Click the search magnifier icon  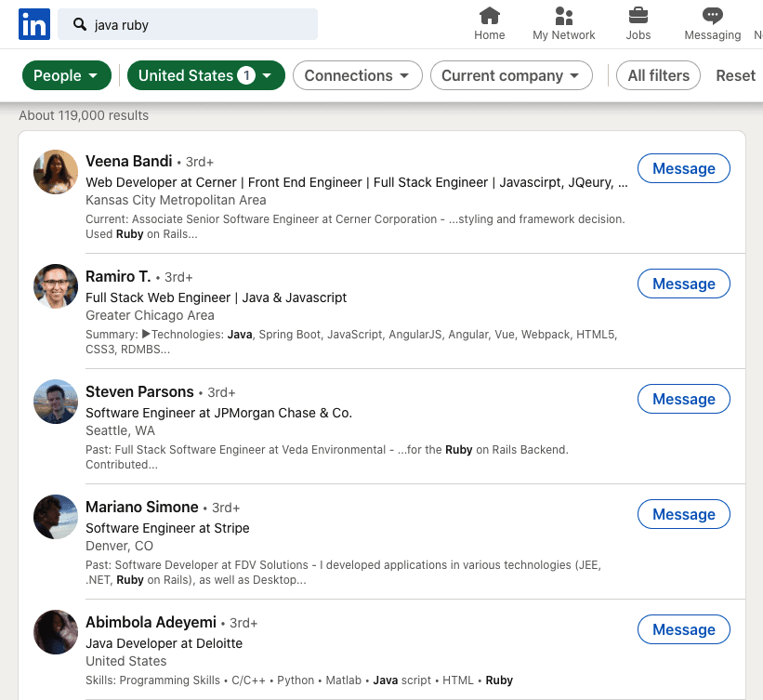pyautogui.click(x=80, y=25)
